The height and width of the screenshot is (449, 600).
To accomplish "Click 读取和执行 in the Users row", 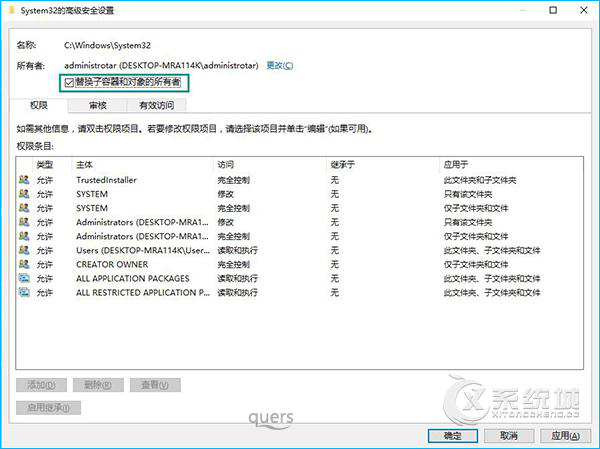I will tap(237, 250).
